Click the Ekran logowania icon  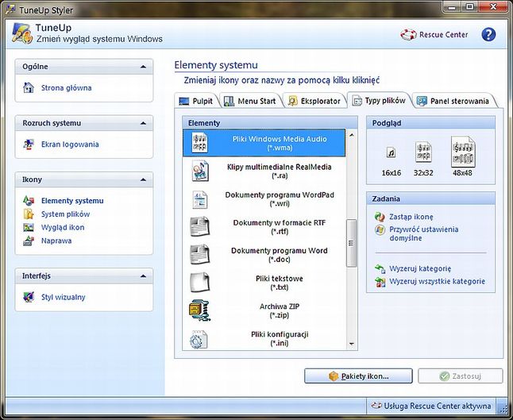click(x=29, y=144)
